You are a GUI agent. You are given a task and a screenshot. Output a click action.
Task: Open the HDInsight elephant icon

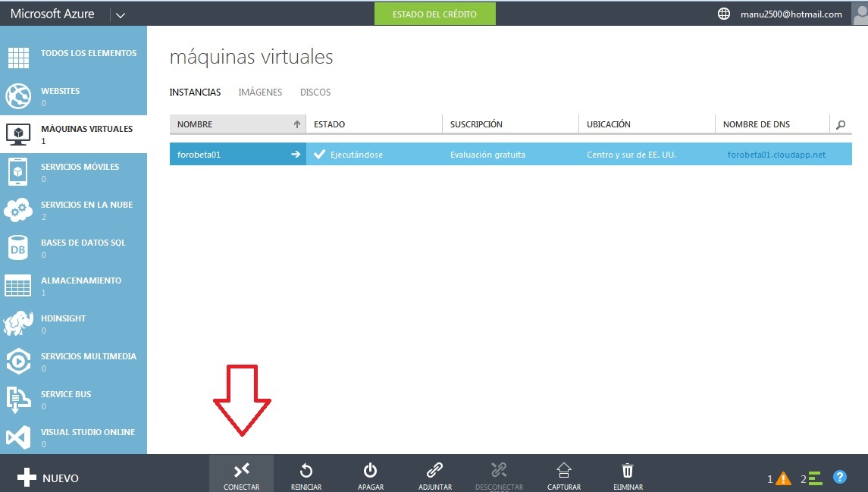pos(17,324)
